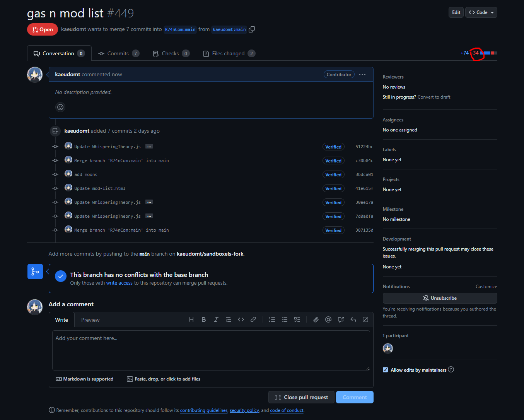Insert a hyperlink in the comment
Screen dimensions: 524x420
coord(253,319)
